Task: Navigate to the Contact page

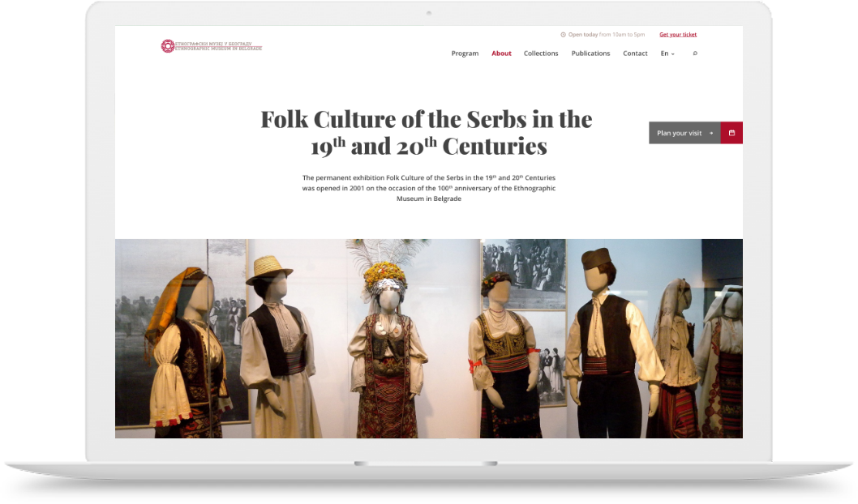Action: [635, 53]
